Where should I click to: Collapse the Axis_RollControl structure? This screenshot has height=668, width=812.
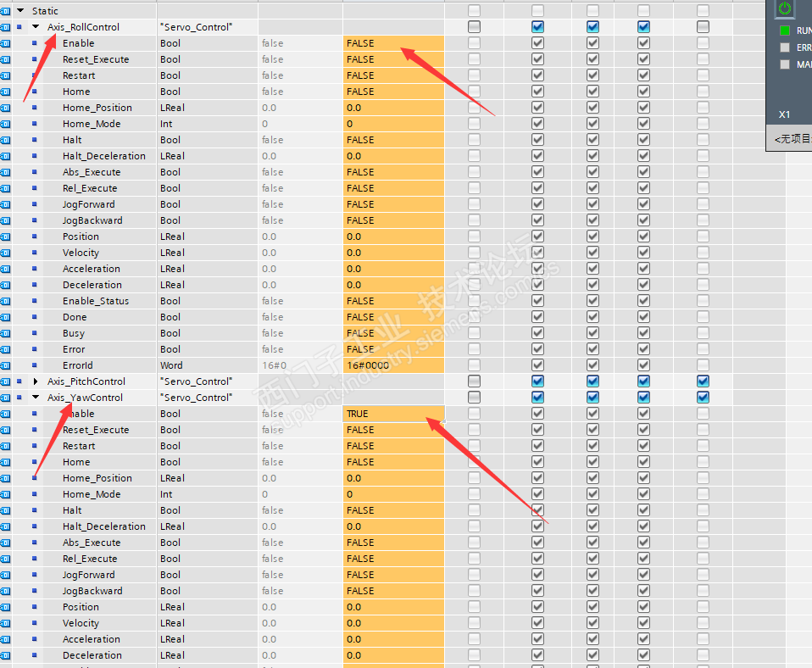[x=36, y=27]
